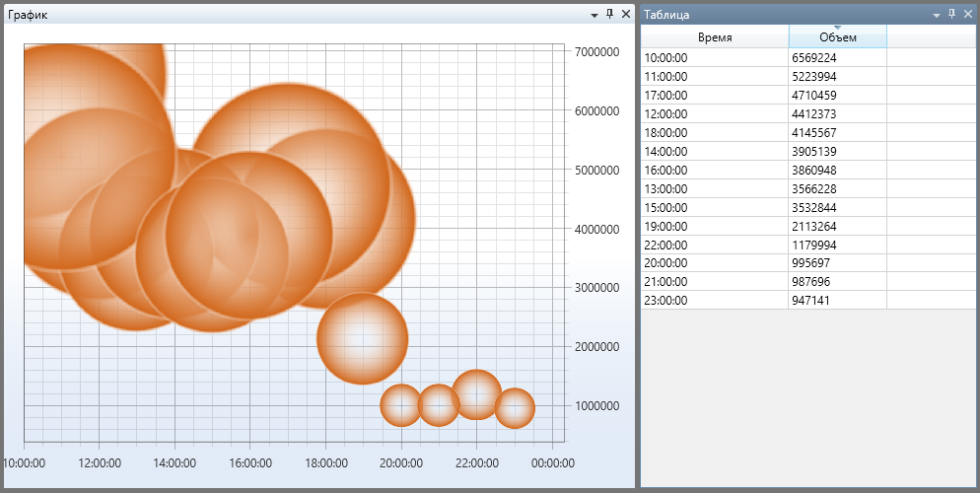This screenshot has height=493, width=980.
Task: Toggle auto-hide pin on Таблица panel
Action: [951, 15]
